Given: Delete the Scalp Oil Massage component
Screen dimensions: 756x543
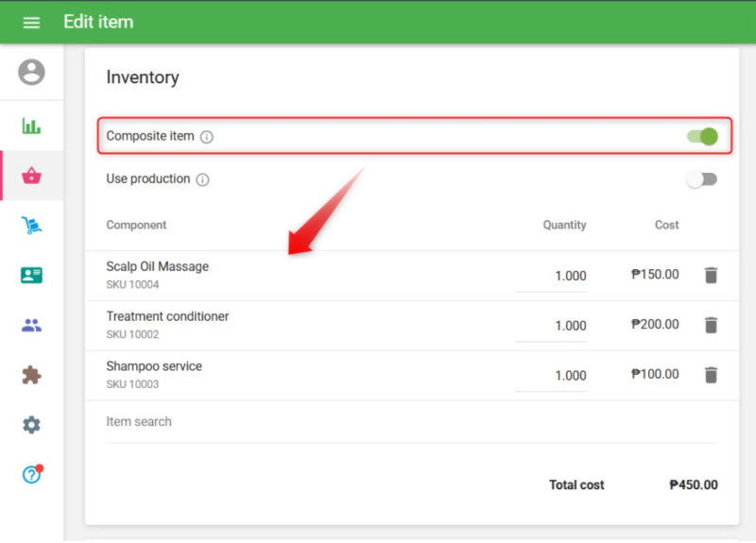Looking at the screenshot, I should [x=711, y=276].
